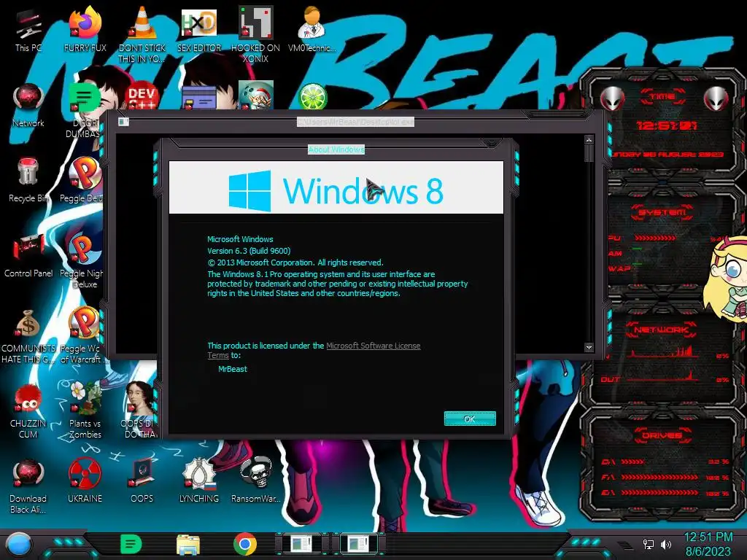Select the Recycle Bin icon
The height and width of the screenshot is (560, 747).
28,180
